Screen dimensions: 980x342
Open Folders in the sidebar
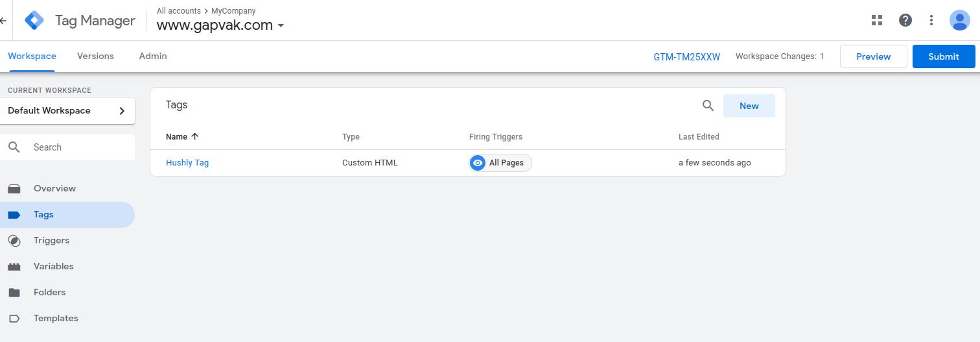tap(67, 293)
